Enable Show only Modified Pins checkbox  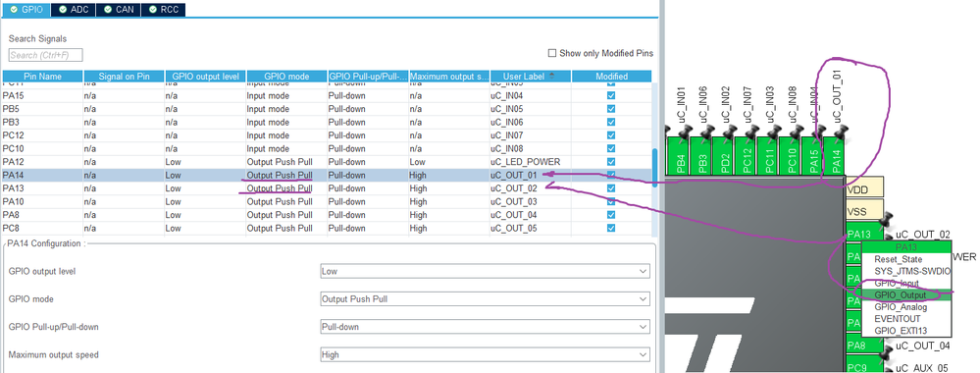coord(552,53)
